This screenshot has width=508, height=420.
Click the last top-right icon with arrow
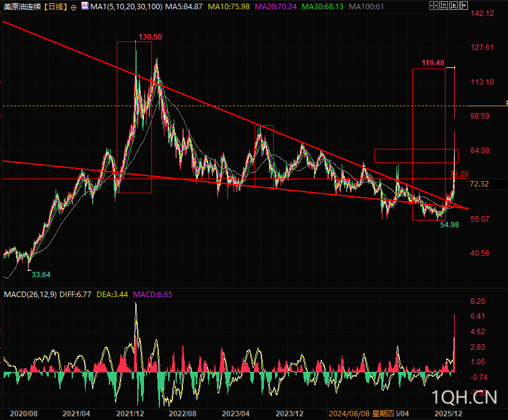point(464,6)
